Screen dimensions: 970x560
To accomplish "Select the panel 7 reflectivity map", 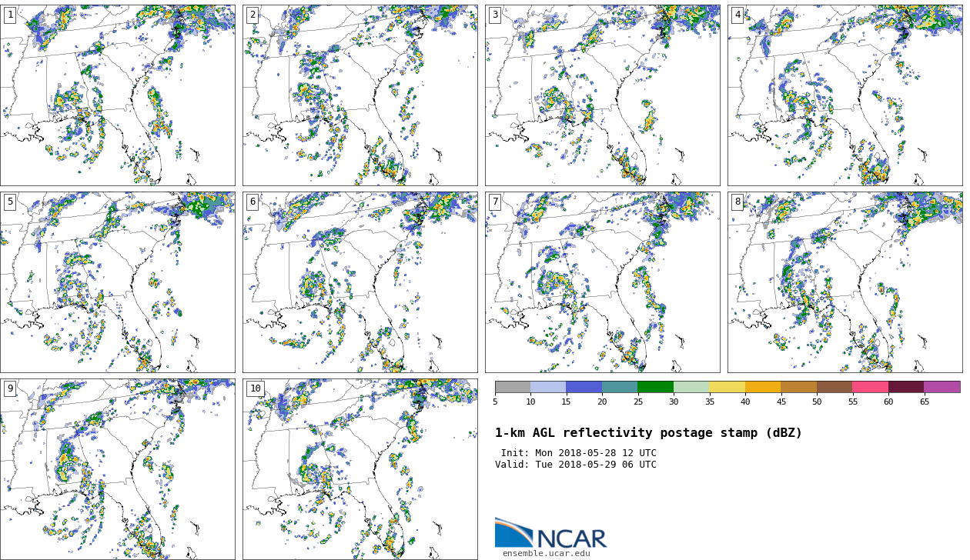I will 603,282.
